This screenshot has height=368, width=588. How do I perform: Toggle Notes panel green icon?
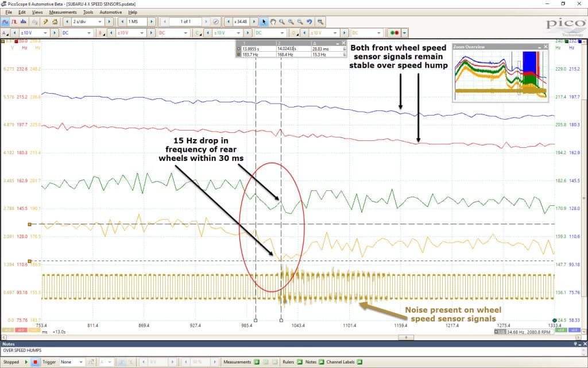(x=321, y=362)
